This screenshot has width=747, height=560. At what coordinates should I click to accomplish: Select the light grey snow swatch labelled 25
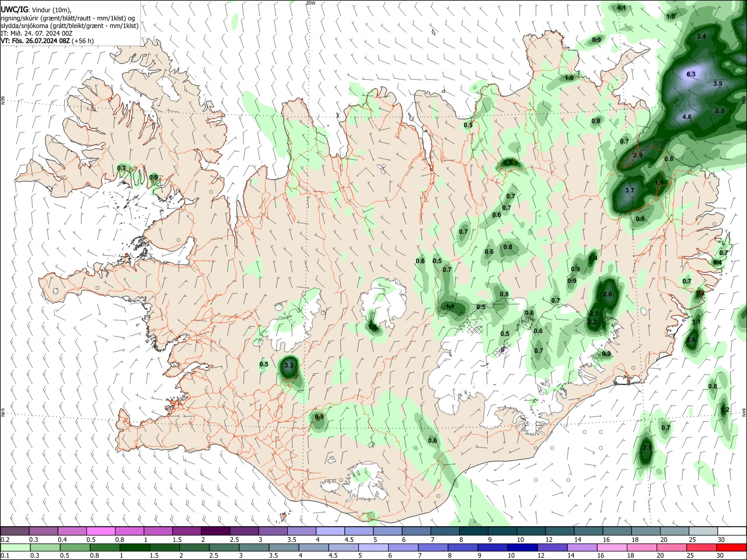pyautogui.click(x=703, y=531)
